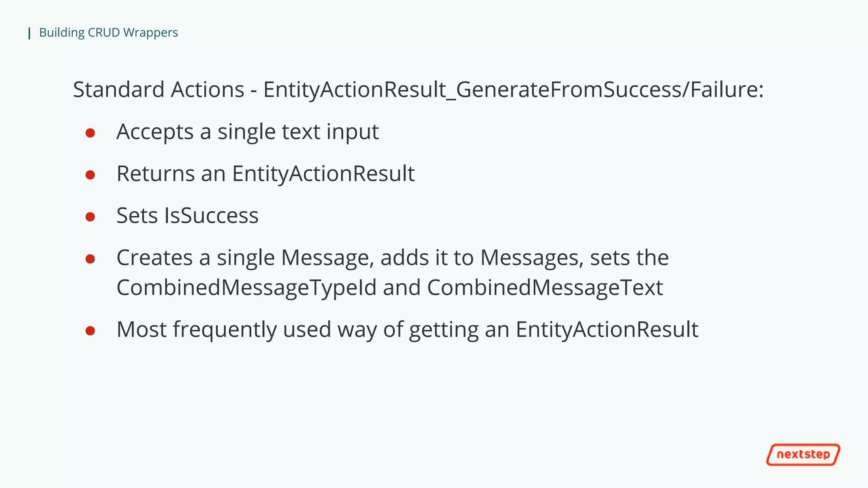Click the red bullet before Accepts

coord(90,133)
